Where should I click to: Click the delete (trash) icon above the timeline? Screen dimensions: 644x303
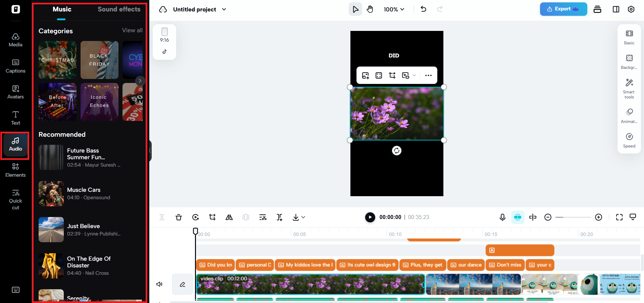179,217
